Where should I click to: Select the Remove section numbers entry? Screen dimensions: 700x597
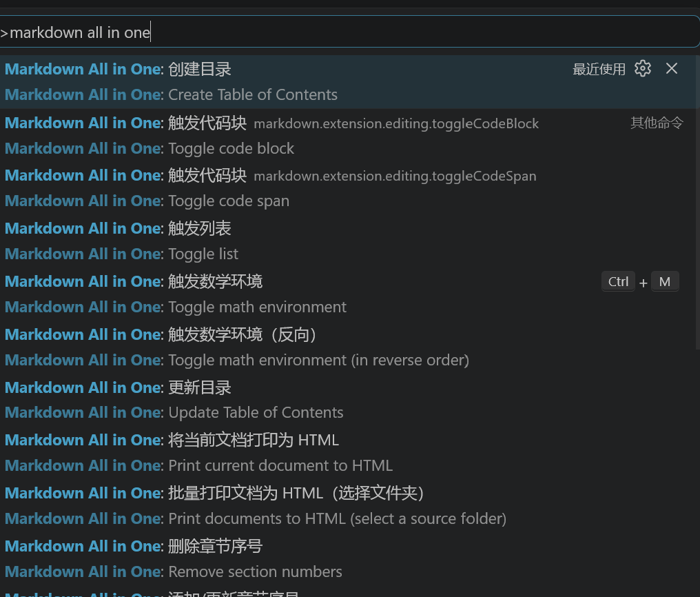173,572
